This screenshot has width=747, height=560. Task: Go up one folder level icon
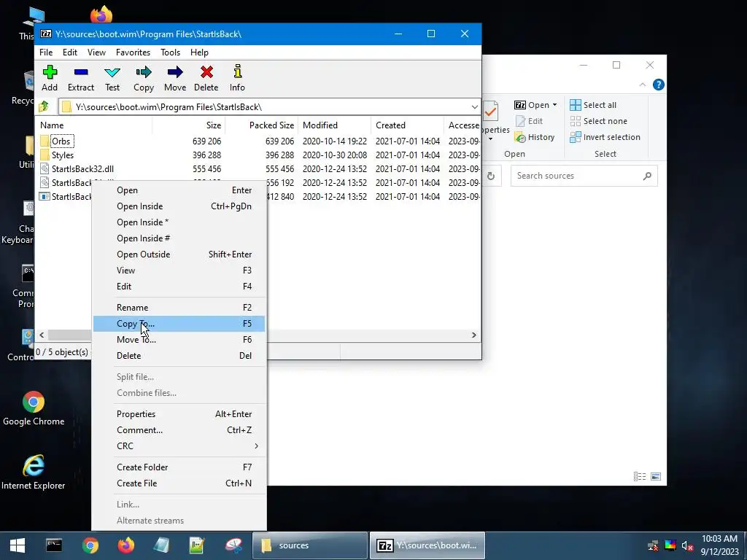[44, 106]
